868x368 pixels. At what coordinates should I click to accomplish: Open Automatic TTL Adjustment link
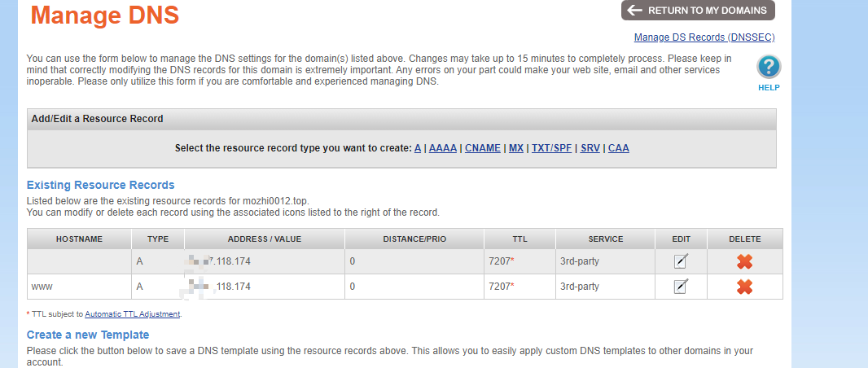click(x=132, y=313)
